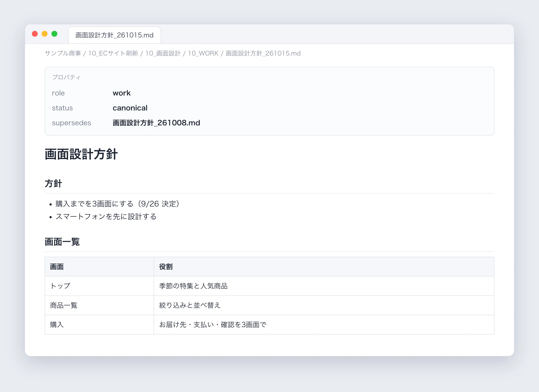Edit the status value canonical

(x=130, y=108)
